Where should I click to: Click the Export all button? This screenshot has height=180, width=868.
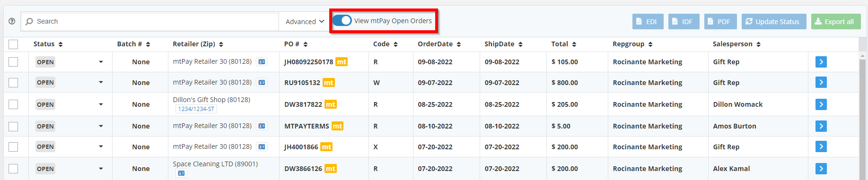836,22
